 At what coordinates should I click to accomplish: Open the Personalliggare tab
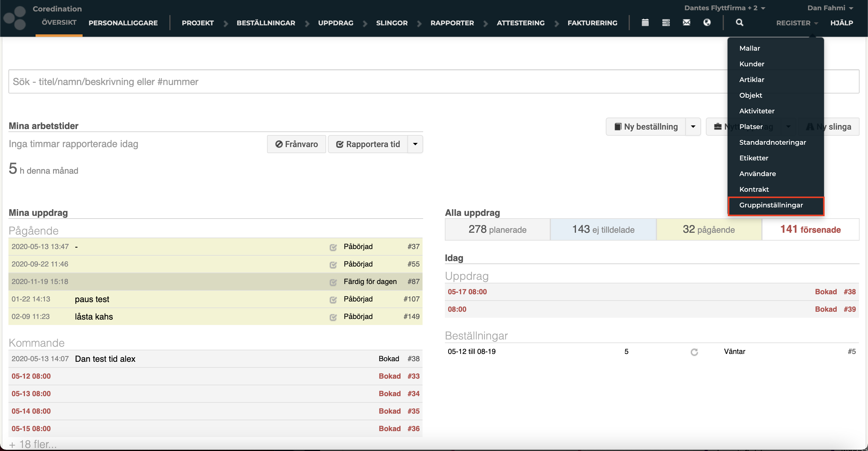pyautogui.click(x=123, y=23)
